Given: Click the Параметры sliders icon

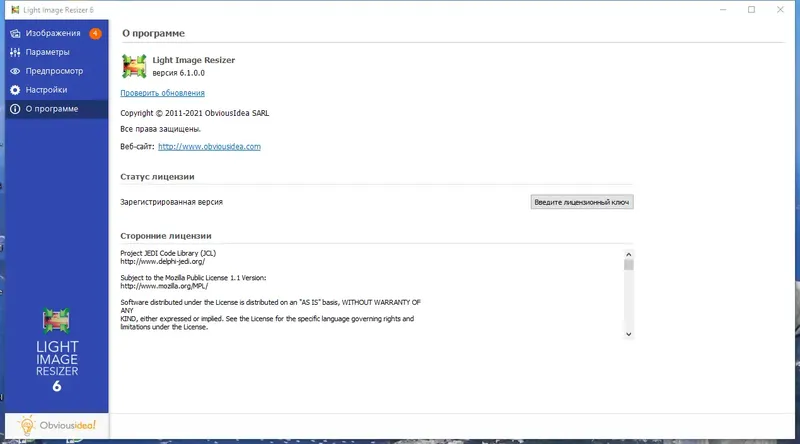Looking at the screenshot, I should pos(15,52).
